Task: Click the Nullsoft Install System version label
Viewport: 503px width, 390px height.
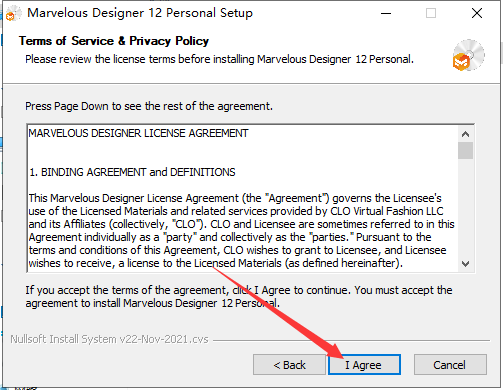Action: pyautogui.click(x=109, y=339)
